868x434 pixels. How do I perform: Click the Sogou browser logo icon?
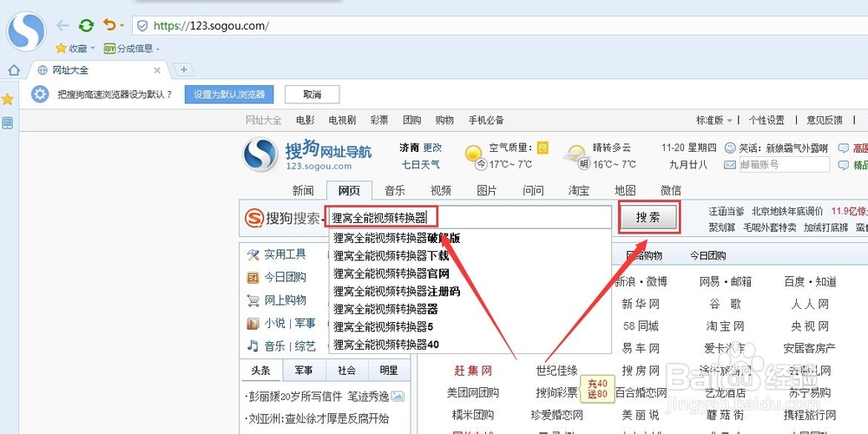click(26, 31)
